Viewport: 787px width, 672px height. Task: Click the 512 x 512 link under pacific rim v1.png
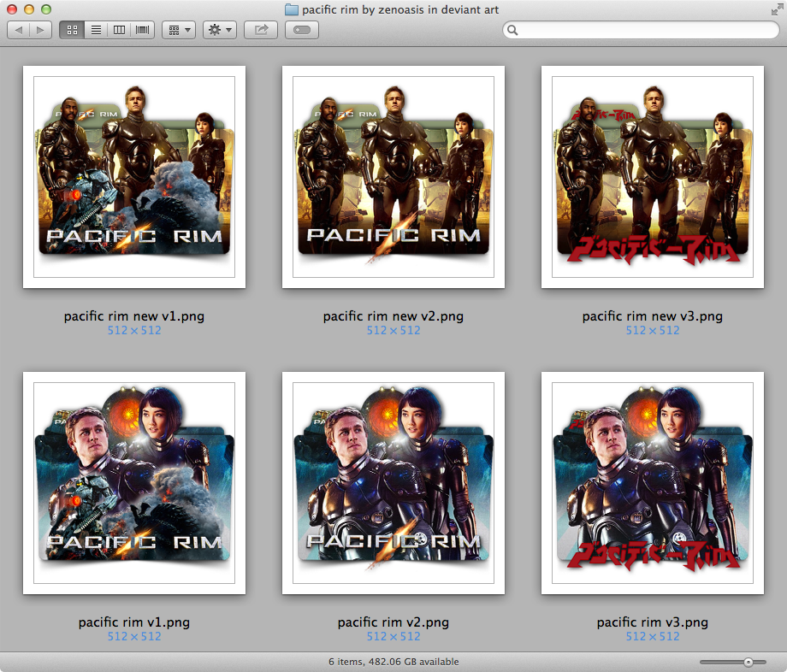point(133,636)
